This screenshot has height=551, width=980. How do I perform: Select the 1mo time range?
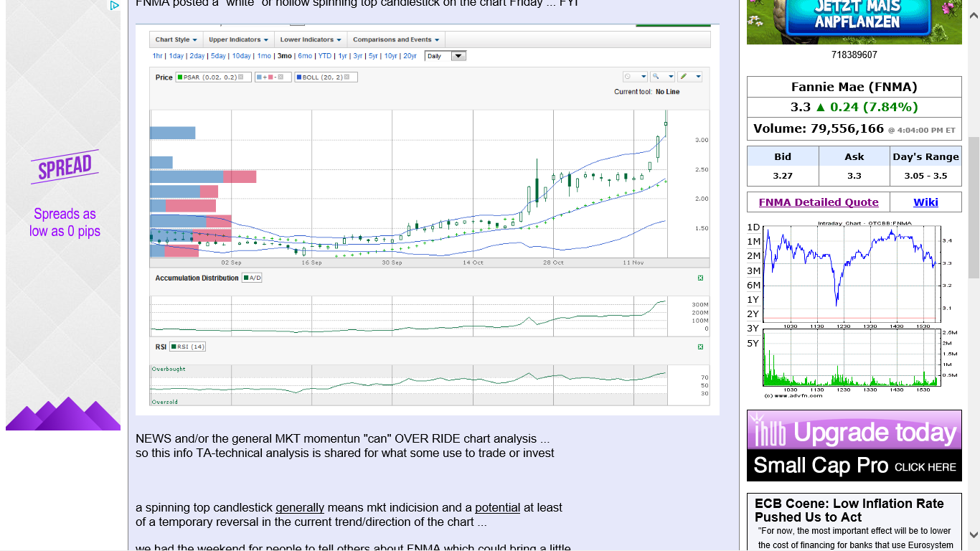pyautogui.click(x=264, y=56)
